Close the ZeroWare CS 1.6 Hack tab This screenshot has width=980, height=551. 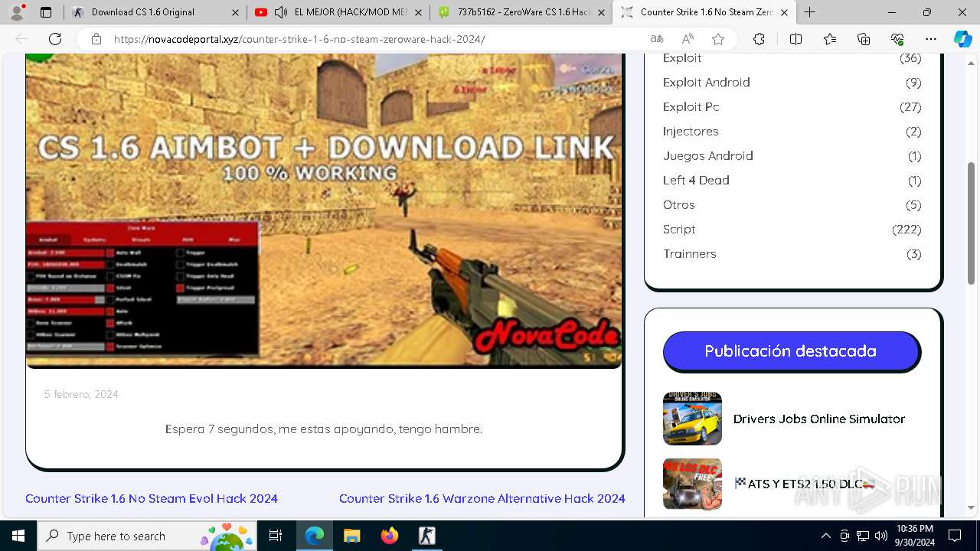[601, 12]
